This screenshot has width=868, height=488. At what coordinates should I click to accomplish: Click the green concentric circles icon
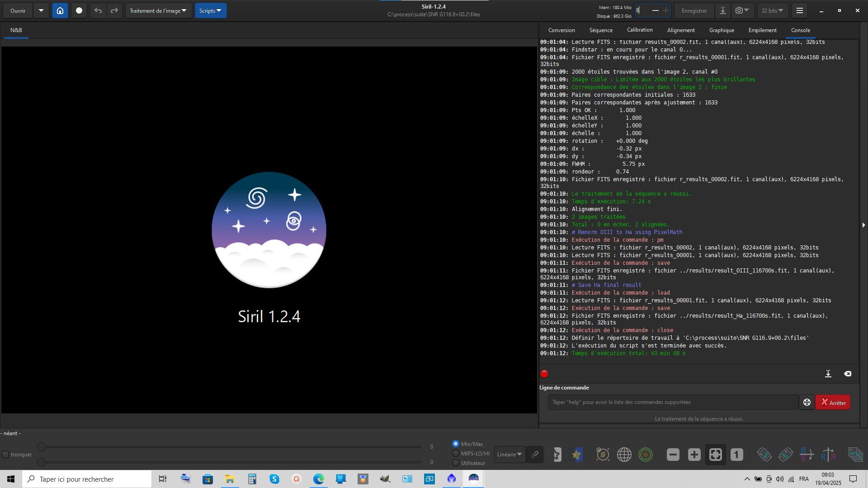[645, 455]
